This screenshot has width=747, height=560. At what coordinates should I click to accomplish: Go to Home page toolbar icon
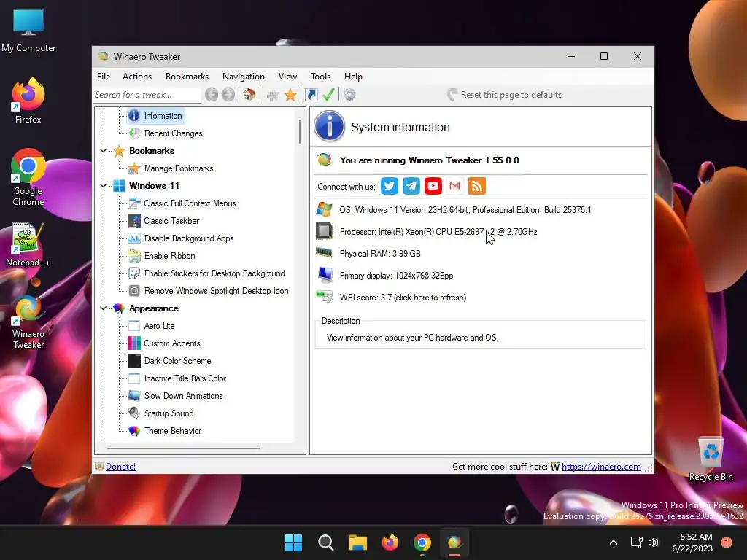point(249,94)
